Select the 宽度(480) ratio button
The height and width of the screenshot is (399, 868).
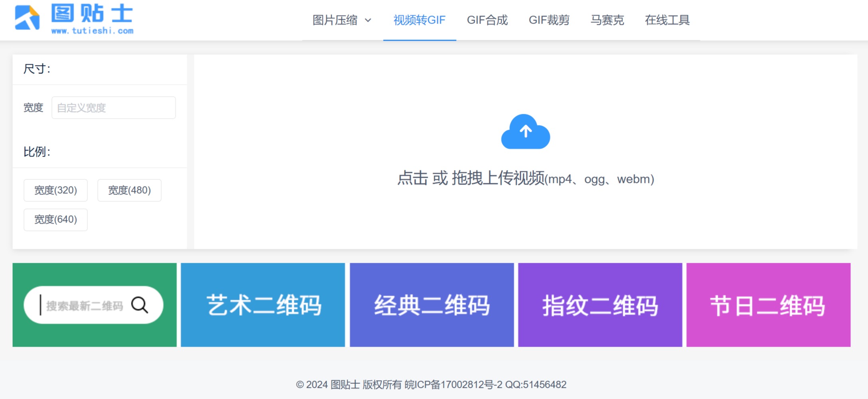pyautogui.click(x=129, y=191)
